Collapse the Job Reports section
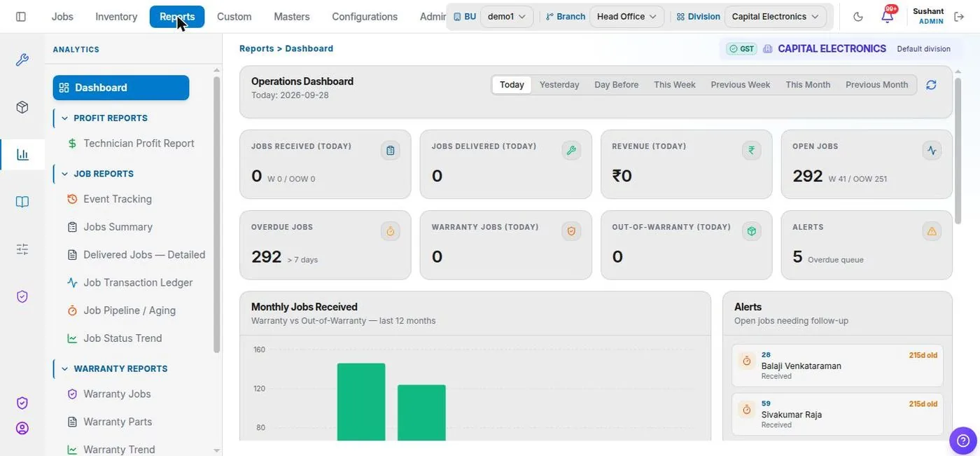The height and width of the screenshot is (456, 980). click(x=97, y=174)
